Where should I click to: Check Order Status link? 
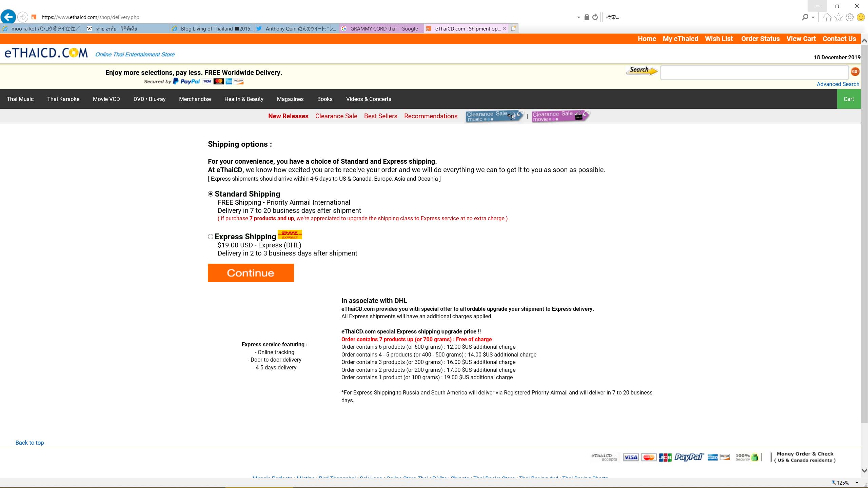pyautogui.click(x=761, y=39)
